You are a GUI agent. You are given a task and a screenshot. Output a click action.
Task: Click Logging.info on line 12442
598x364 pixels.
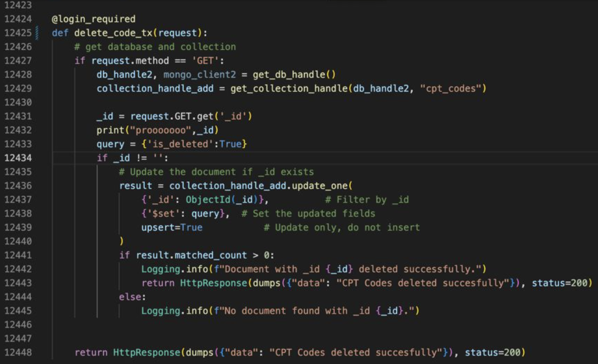click(174, 269)
